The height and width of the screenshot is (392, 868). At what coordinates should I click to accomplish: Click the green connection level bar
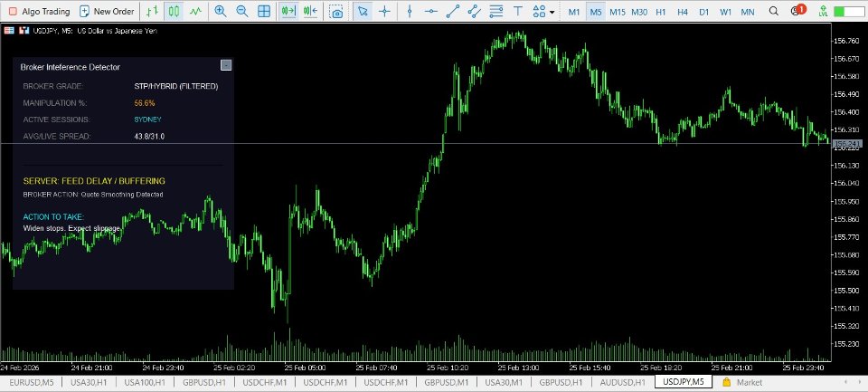coord(849,11)
